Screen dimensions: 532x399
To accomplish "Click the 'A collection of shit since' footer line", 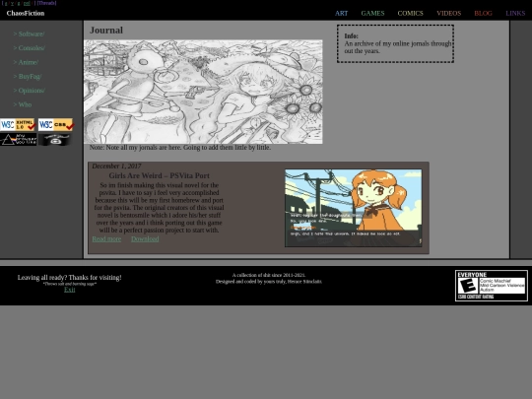I will pyautogui.click(x=269, y=275).
